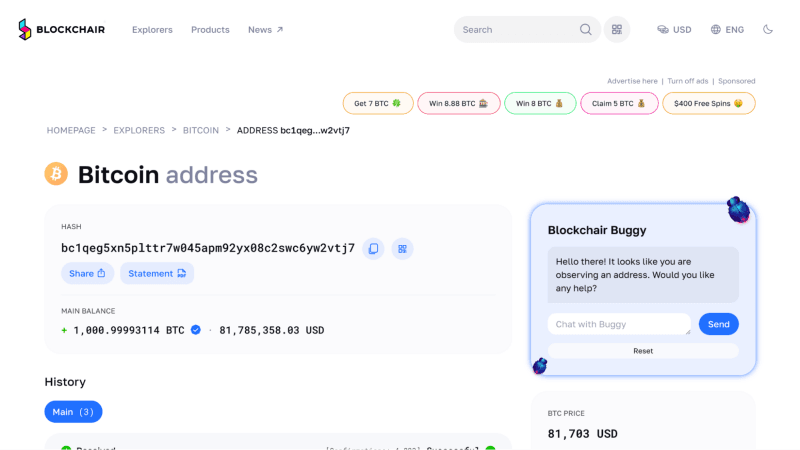Image resolution: width=800 pixels, height=450 pixels.
Task: Click the 81,785,358.03 USD value
Action: pyautogui.click(x=271, y=330)
